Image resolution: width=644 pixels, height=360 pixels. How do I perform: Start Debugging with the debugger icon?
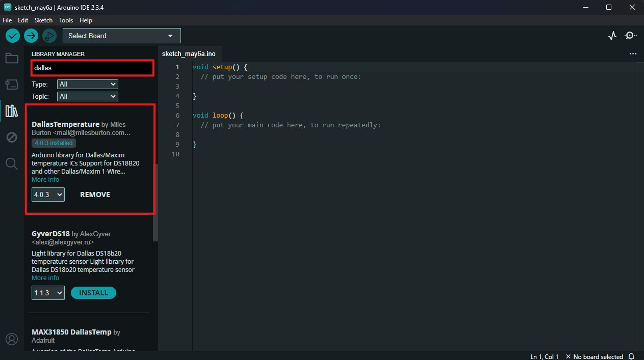[49, 36]
